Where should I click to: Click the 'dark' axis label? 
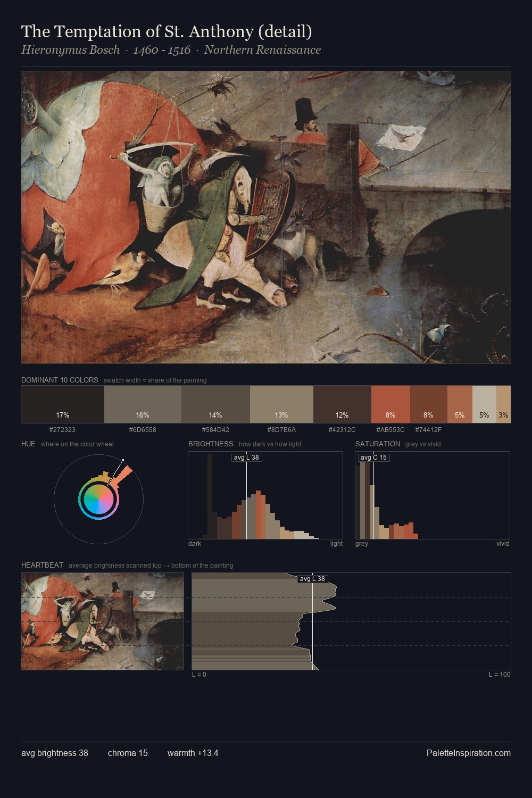[x=195, y=544]
